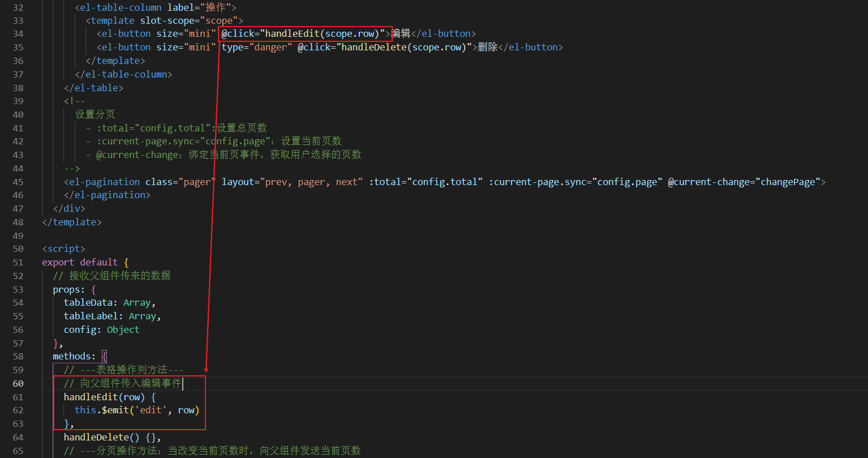This screenshot has width=868, height=458.
Task: Click the layout="prev, pager, next" attribute value
Action: (x=312, y=182)
